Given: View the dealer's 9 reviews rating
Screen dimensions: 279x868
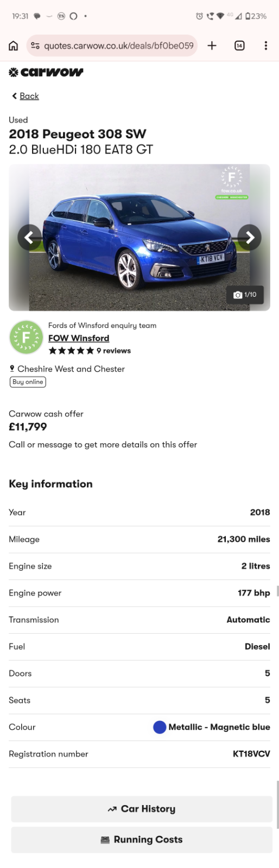Looking at the screenshot, I should coord(90,351).
